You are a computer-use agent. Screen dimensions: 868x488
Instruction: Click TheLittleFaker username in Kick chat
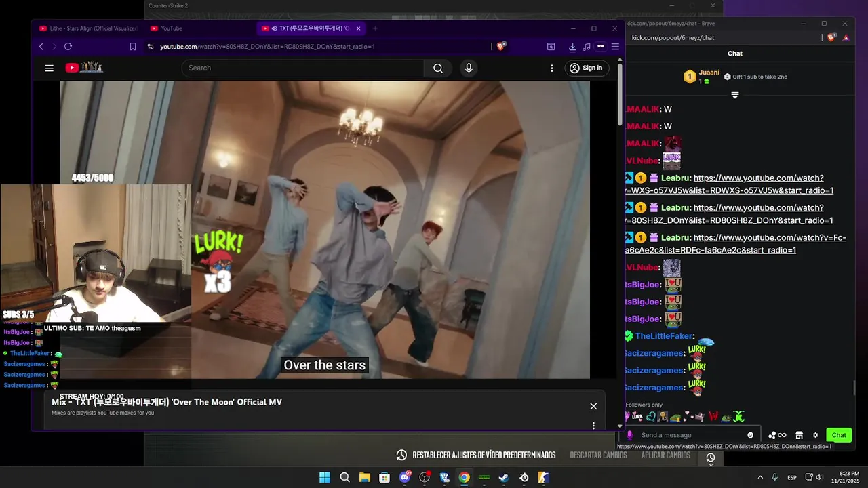coord(664,336)
